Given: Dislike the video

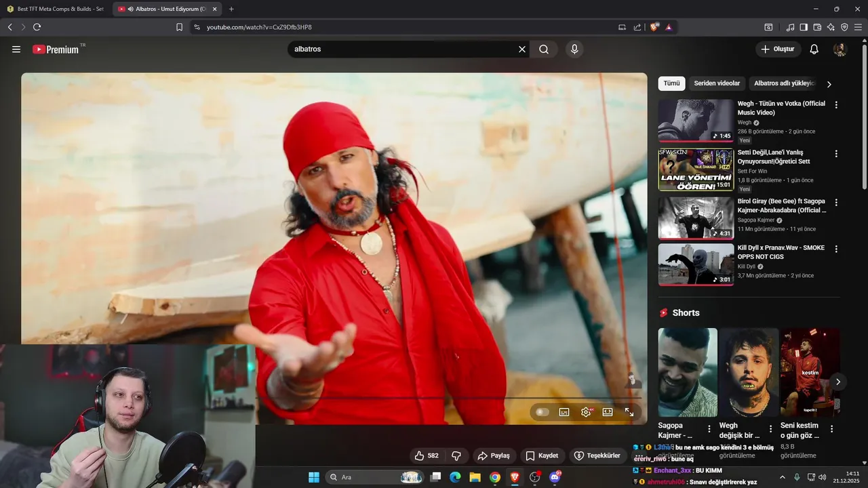Looking at the screenshot, I should coord(456,456).
